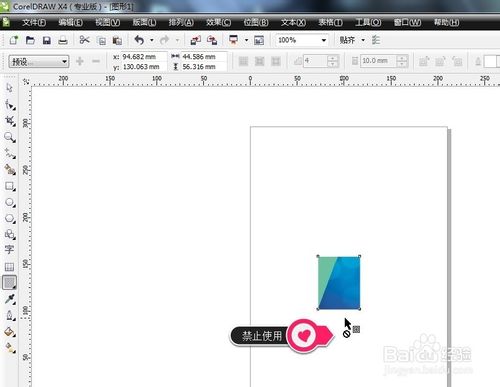
Task: Select the Text tool (字)
Action: click(9, 250)
